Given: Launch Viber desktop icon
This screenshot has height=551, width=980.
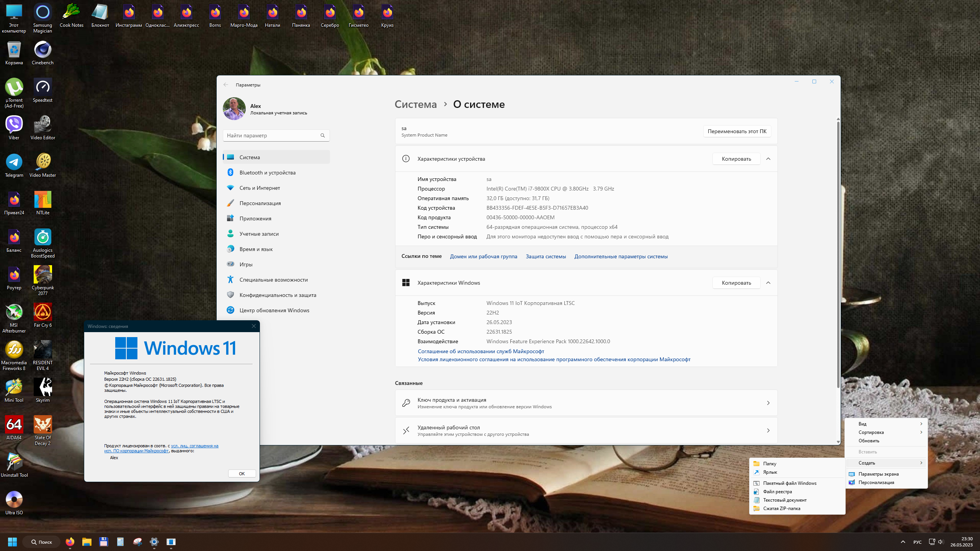Looking at the screenshot, I should [14, 128].
